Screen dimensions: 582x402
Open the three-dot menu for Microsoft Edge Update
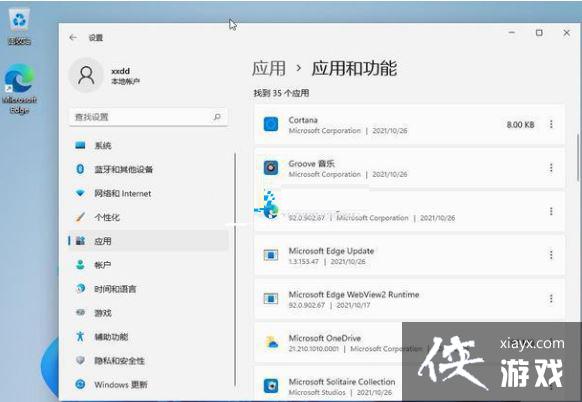coord(551,255)
